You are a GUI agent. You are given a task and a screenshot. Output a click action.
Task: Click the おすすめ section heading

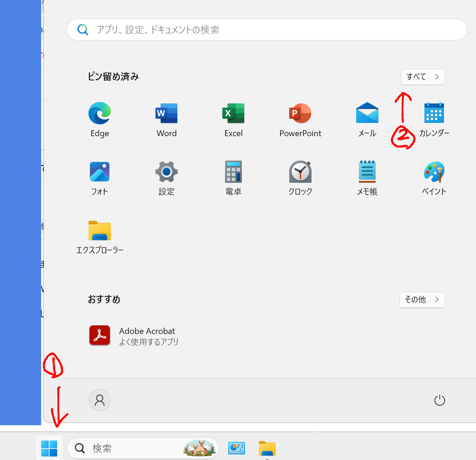coord(104,299)
